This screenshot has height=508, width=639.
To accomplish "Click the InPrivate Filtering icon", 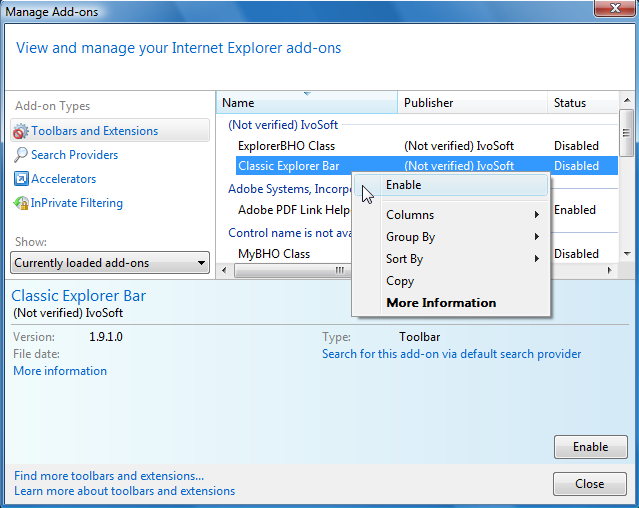I will coord(21,203).
